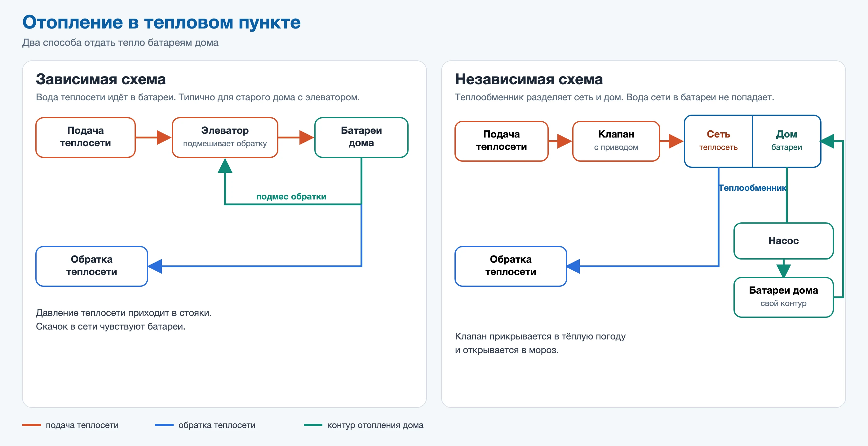
Task: Click the 'Клапан с приводом' box
Action: [616, 141]
